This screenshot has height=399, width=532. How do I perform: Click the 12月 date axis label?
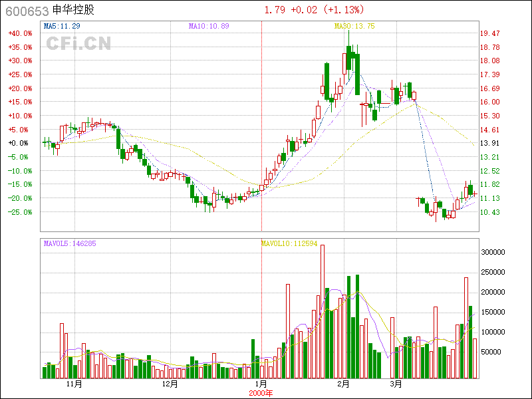click(170, 384)
